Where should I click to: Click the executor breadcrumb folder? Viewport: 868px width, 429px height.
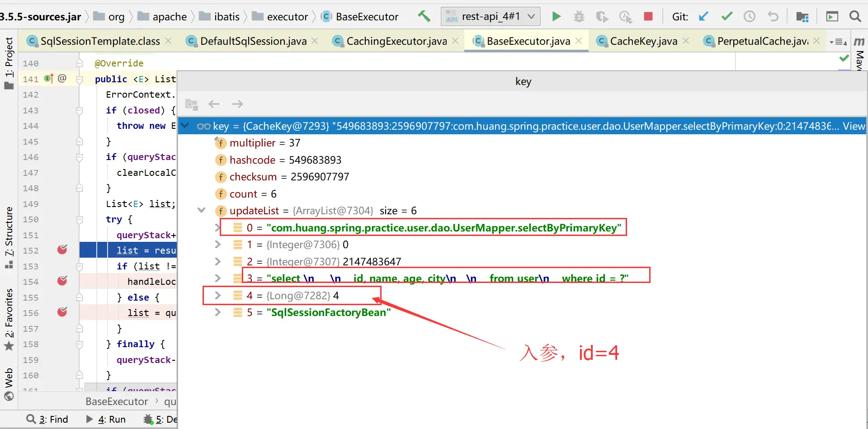click(280, 17)
